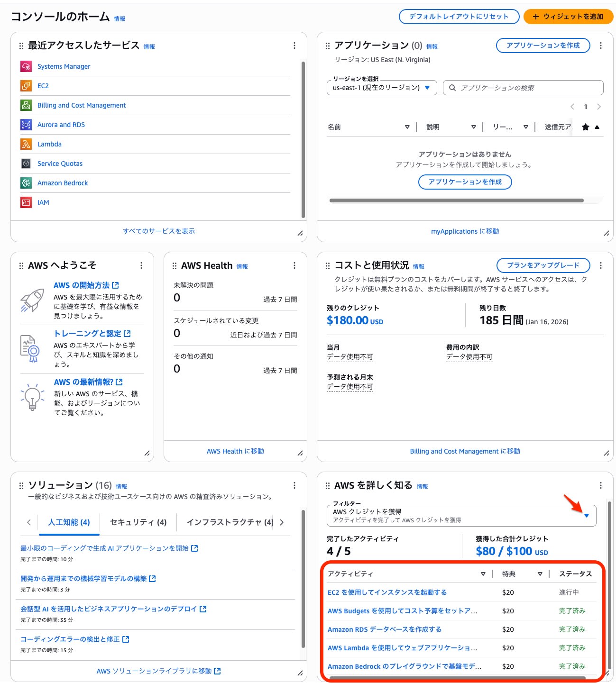Open the 最近アクセスしたサービス widget options menu

coord(294,46)
